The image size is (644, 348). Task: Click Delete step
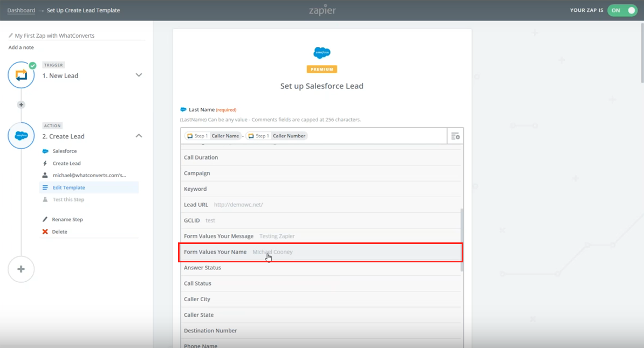click(x=59, y=232)
